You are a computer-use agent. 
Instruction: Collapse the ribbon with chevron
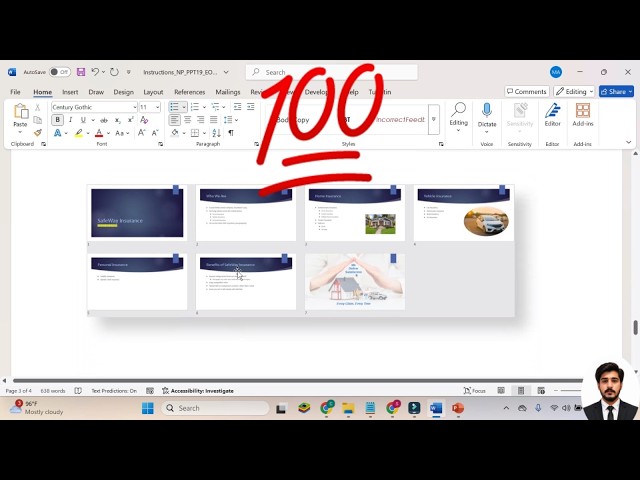tap(629, 142)
